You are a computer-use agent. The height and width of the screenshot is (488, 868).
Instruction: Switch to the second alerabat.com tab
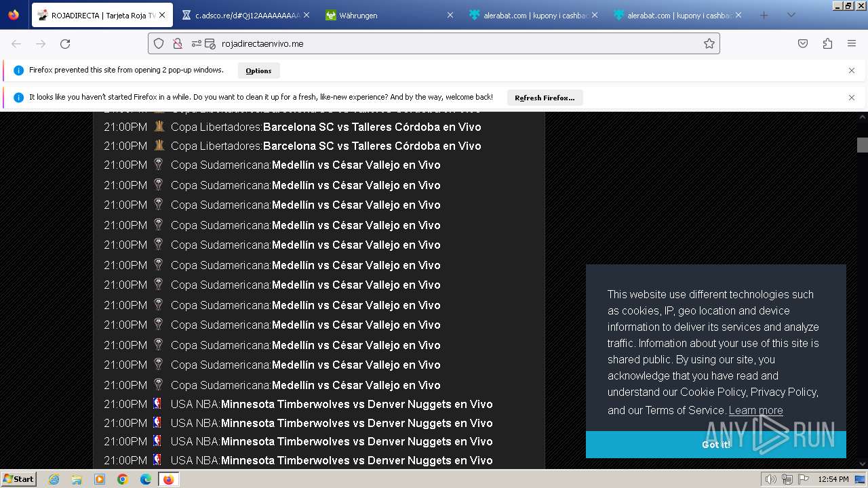[x=677, y=15]
